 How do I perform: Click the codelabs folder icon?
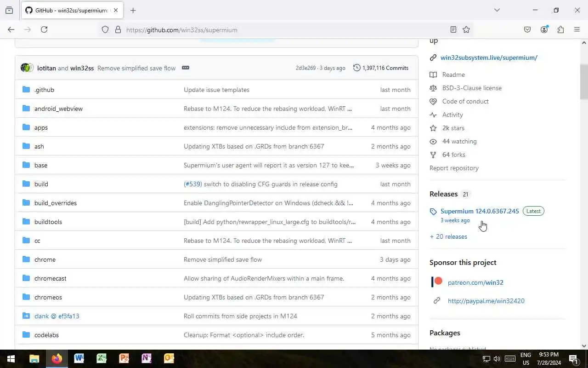[x=26, y=335]
